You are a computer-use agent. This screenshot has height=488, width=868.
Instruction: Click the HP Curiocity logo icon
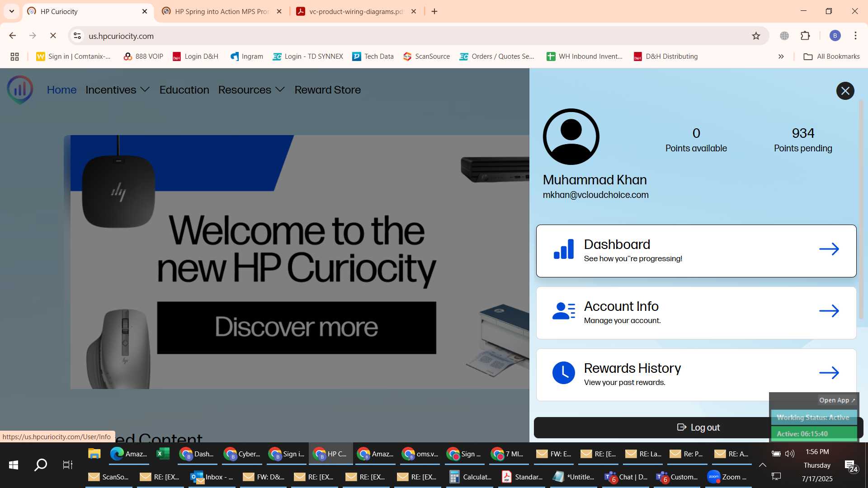pos(20,89)
